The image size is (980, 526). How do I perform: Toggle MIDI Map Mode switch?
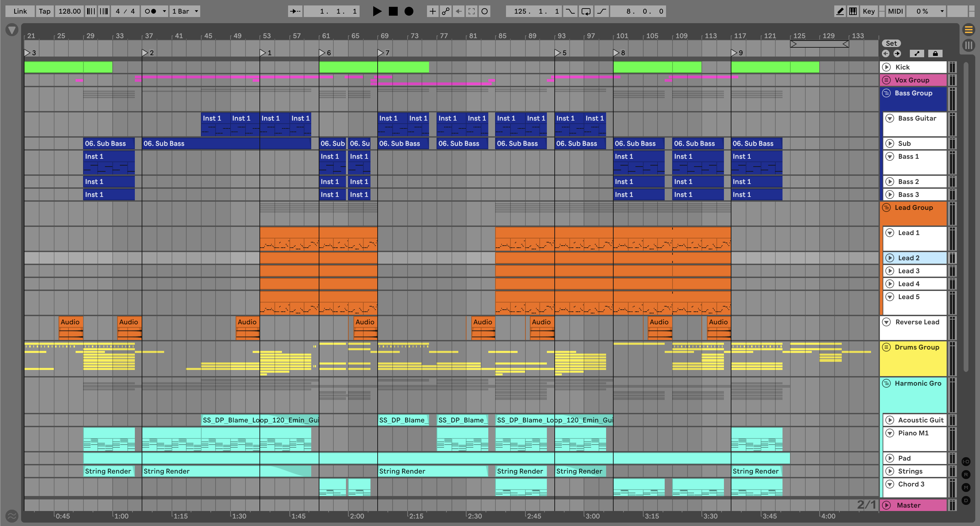[x=895, y=11]
